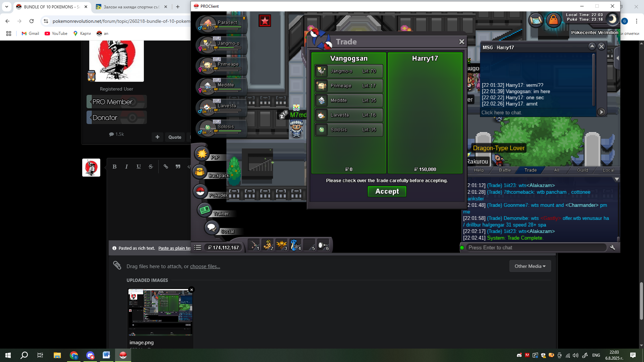Open the Other Media dropdown
The image size is (644, 362).
click(x=530, y=266)
